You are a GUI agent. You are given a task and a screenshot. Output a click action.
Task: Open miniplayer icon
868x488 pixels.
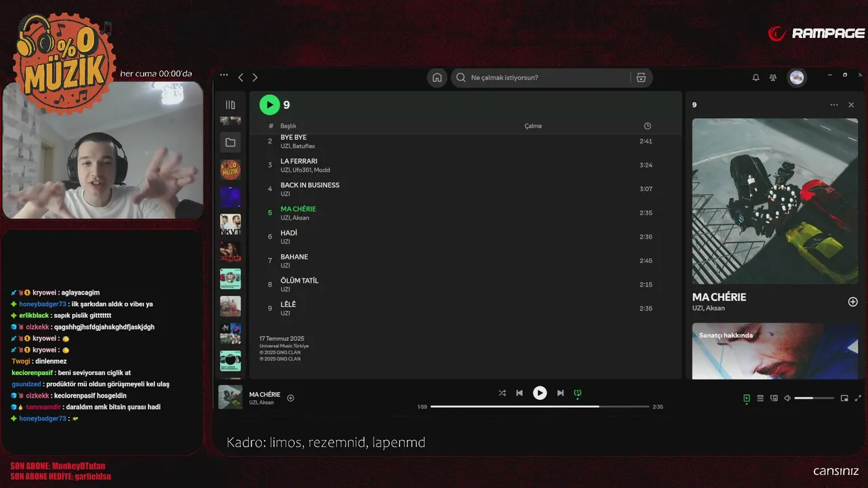tap(844, 399)
